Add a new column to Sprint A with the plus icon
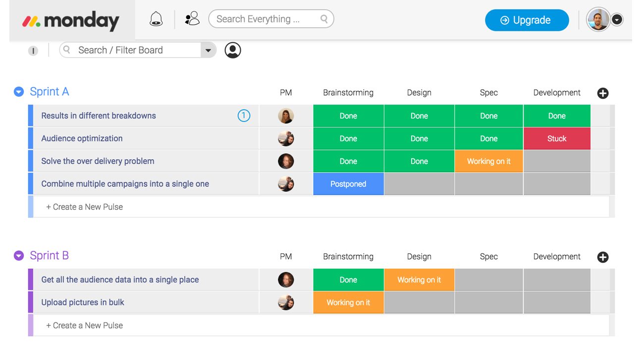This screenshot has width=644, height=347. point(602,93)
